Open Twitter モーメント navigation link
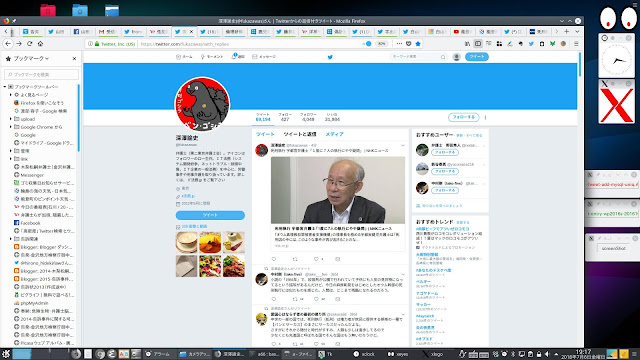This screenshot has width=640, height=360. click(212, 57)
